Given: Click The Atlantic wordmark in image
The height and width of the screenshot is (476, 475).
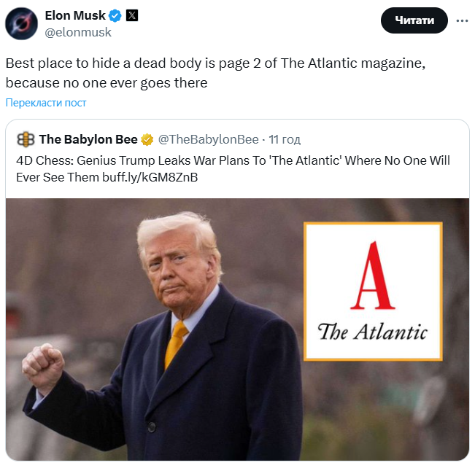Looking at the screenshot, I should point(373,332).
